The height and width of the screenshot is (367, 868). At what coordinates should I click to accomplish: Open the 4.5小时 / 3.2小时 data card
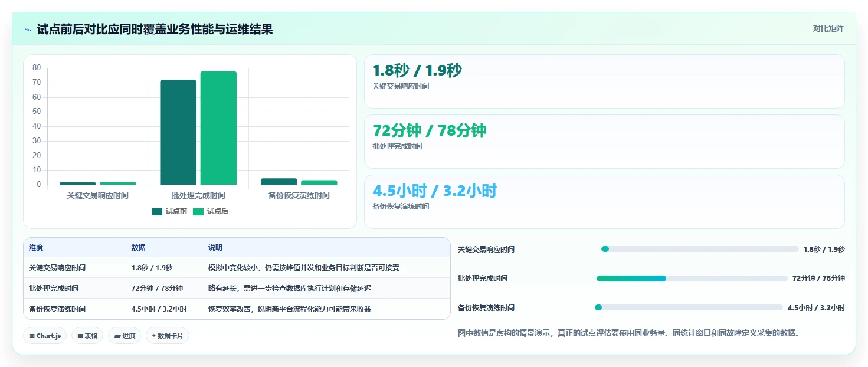tap(604, 202)
